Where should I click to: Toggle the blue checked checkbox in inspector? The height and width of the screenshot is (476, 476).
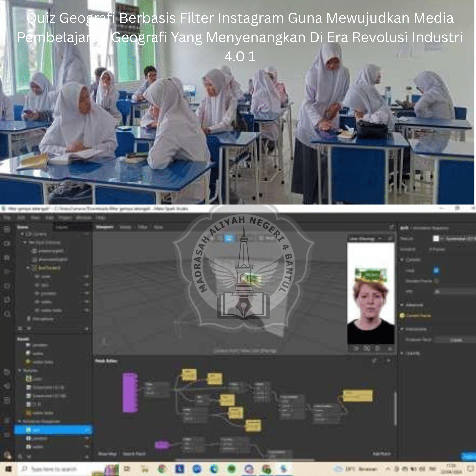436,270
